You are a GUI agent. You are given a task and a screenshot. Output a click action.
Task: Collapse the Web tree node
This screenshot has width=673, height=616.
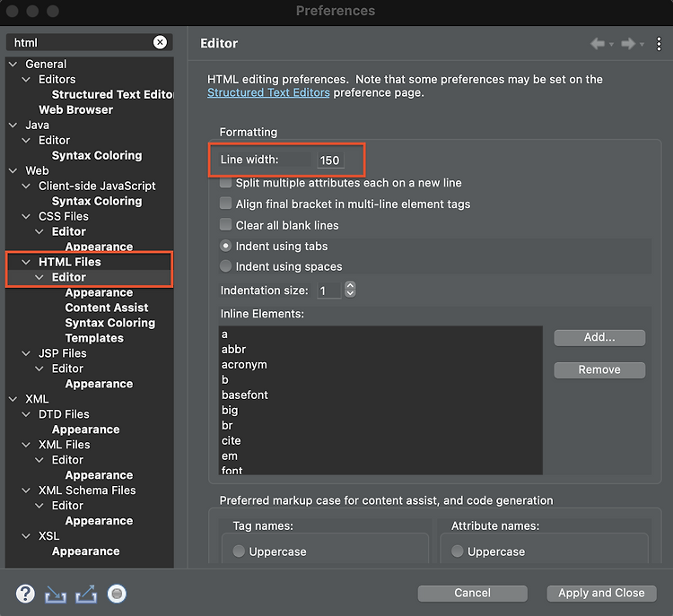13,170
